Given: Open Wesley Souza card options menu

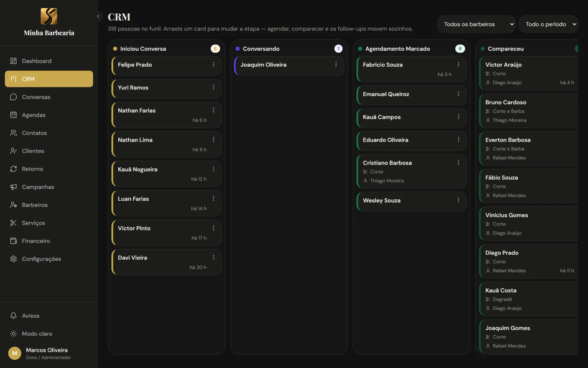Looking at the screenshot, I should pos(458,200).
